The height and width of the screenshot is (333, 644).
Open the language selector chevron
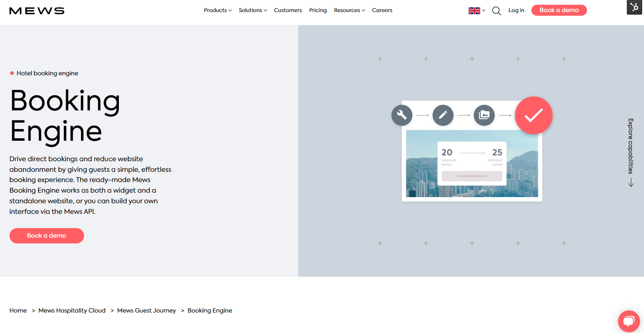click(x=484, y=11)
